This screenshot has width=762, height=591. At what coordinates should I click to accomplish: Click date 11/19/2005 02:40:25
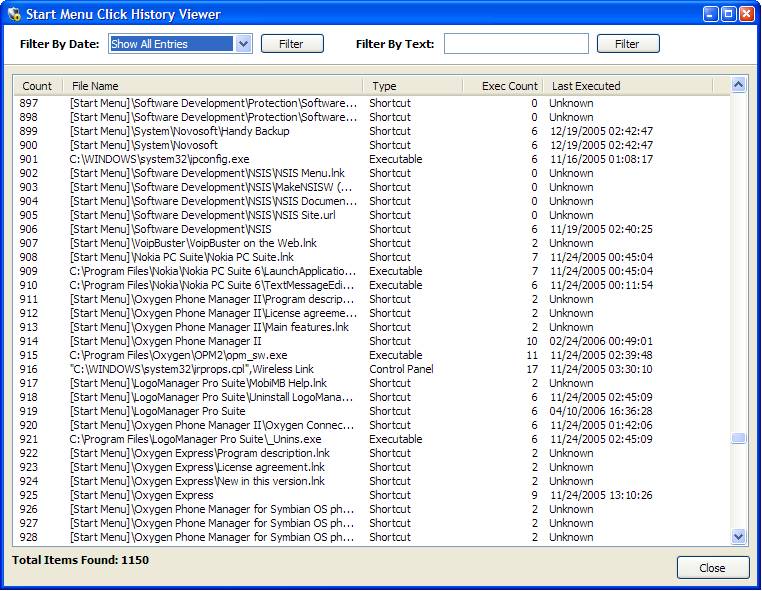pos(601,229)
